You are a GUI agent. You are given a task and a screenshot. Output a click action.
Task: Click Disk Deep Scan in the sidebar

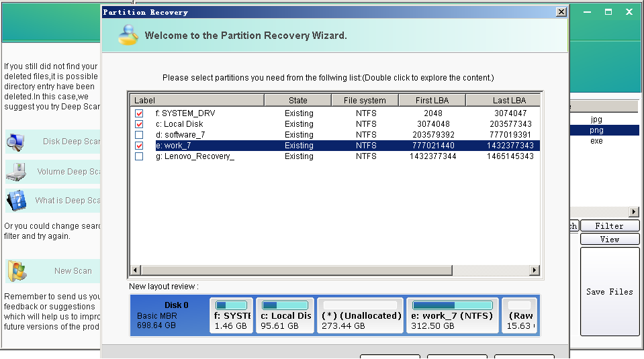(52, 142)
